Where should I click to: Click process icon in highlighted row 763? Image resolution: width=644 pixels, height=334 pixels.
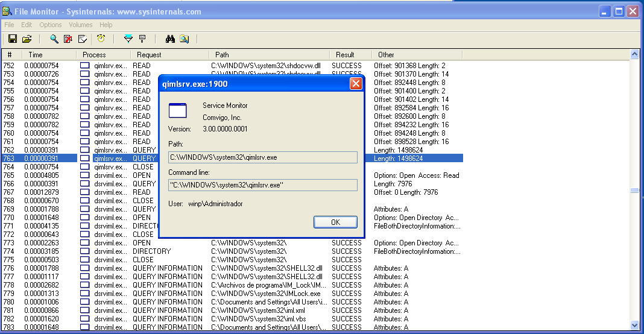click(x=84, y=158)
